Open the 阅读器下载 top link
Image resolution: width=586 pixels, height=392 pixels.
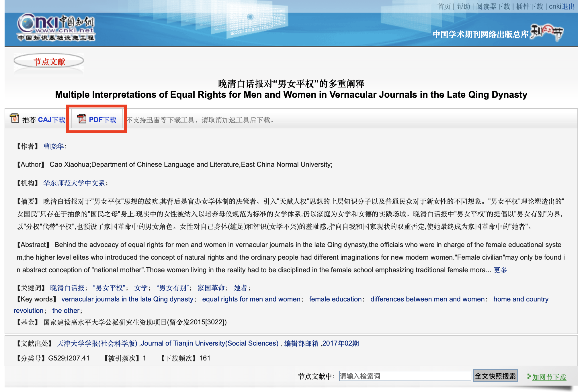click(493, 6)
